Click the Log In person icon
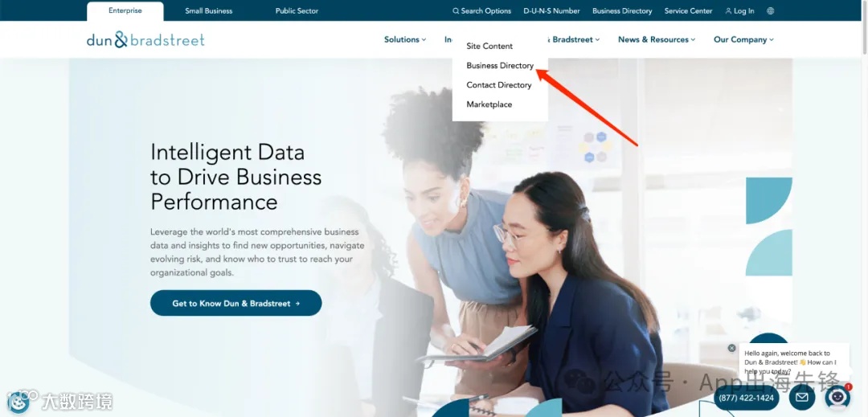 pos(728,11)
